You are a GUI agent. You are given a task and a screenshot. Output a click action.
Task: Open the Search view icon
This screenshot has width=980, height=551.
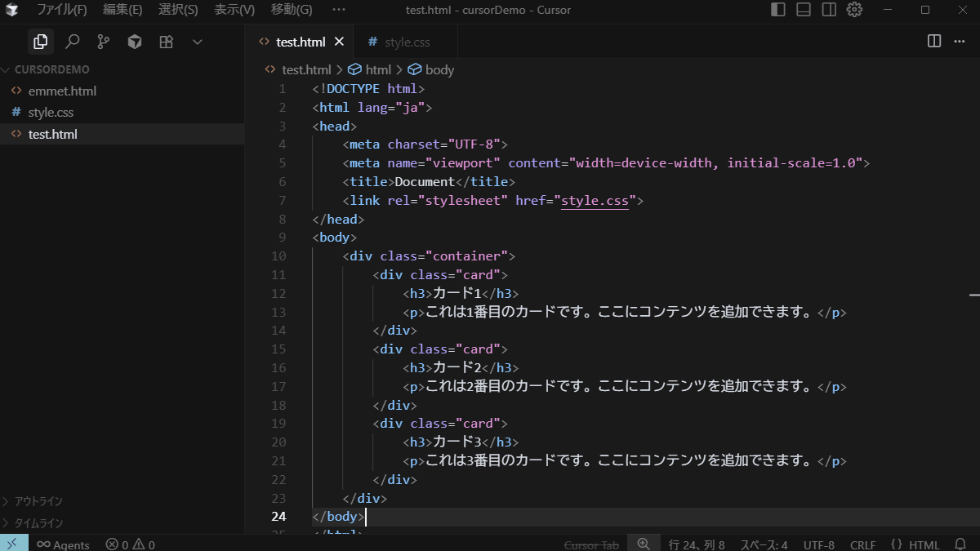[72, 42]
